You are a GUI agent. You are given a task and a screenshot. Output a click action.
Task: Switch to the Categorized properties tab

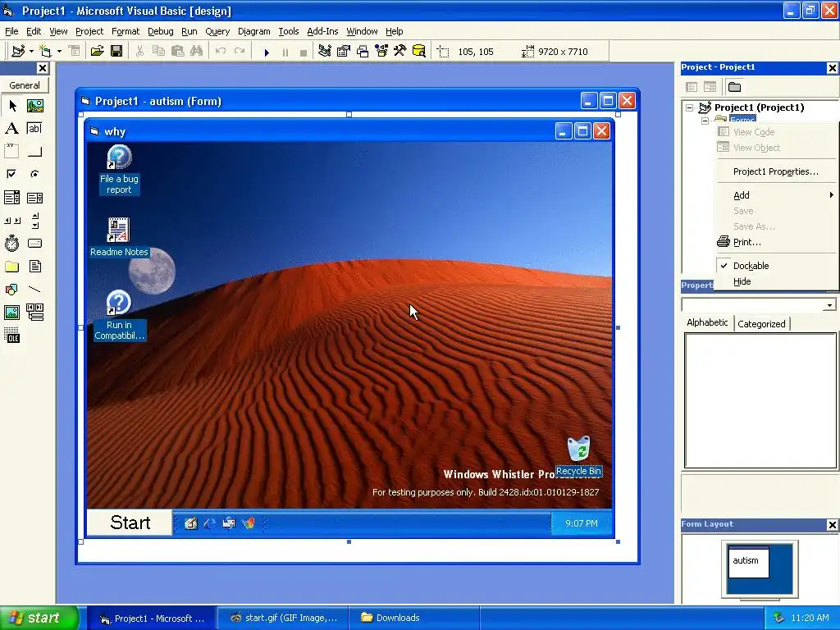point(761,323)
